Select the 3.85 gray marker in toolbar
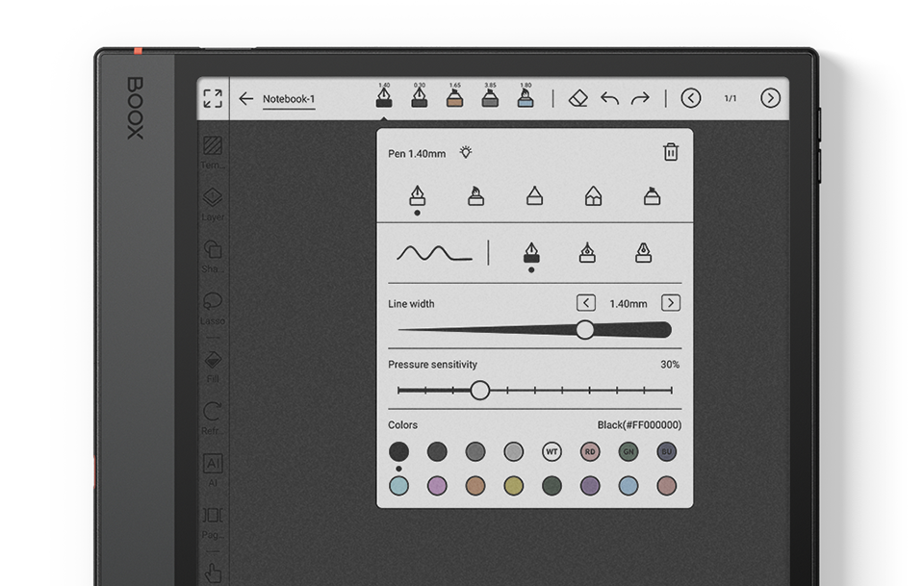 tap(490, 95)
